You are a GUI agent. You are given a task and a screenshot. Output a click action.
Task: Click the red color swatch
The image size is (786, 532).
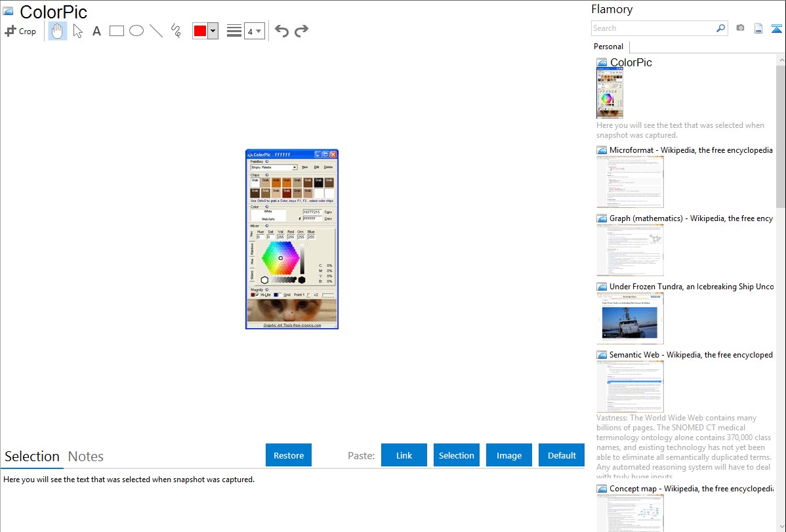click(x=200, y=31)
